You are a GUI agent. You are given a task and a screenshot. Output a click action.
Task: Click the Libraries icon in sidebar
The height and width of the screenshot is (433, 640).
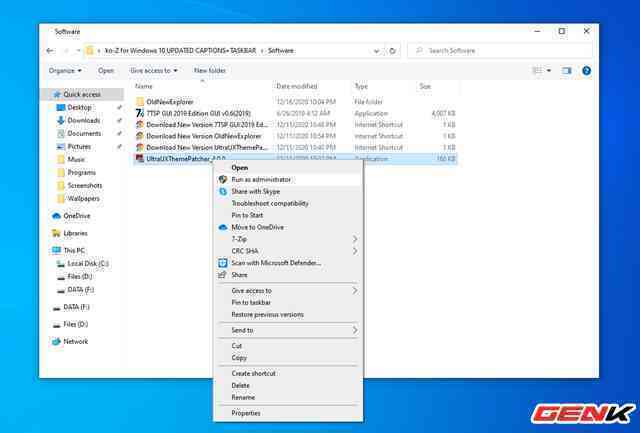tap(56, 233)
